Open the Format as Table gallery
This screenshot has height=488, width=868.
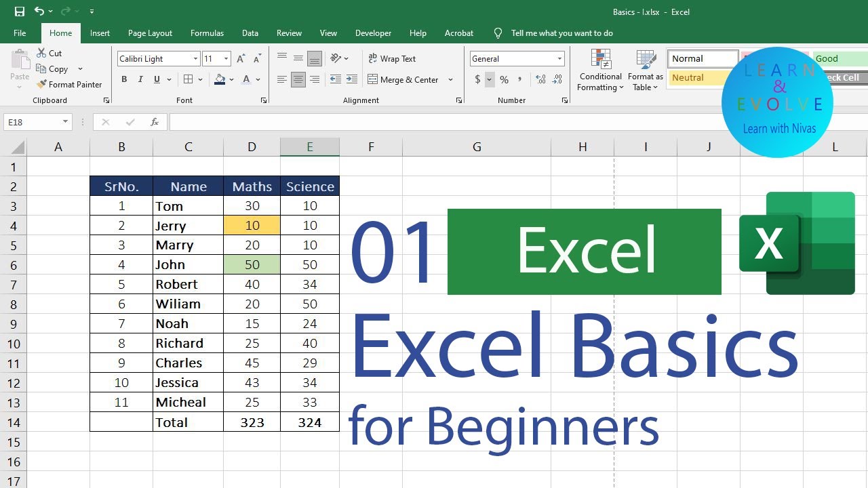coord(646,70)
